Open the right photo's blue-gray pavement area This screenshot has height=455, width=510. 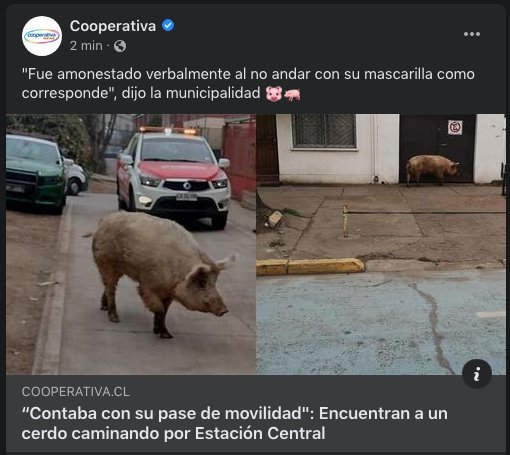pos(381,322)
